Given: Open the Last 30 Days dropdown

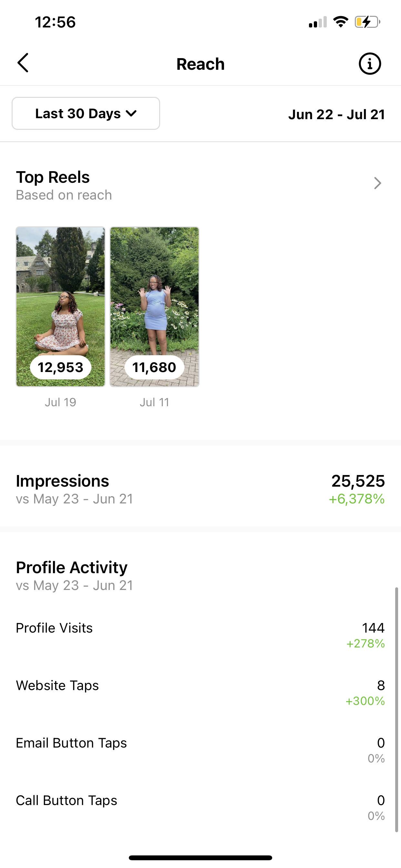Looking at the screenshot, I should pyautogui.click(x=86, y=114).
